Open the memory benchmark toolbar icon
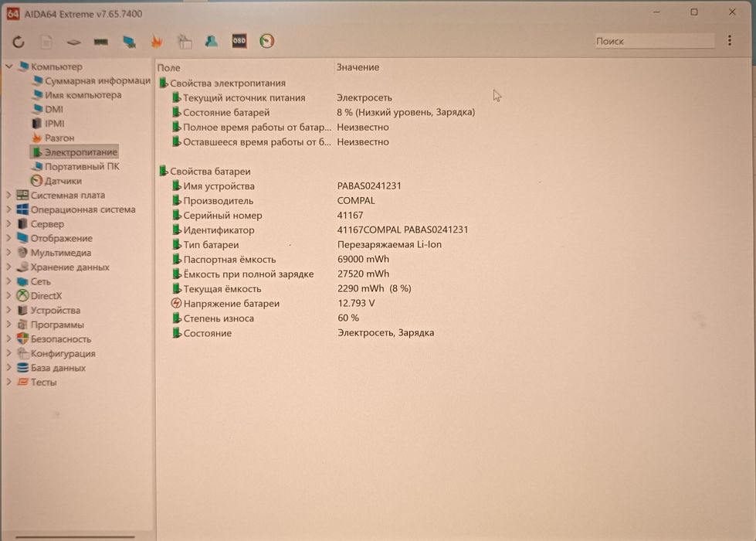756x541 pixels. pos(100,42)
